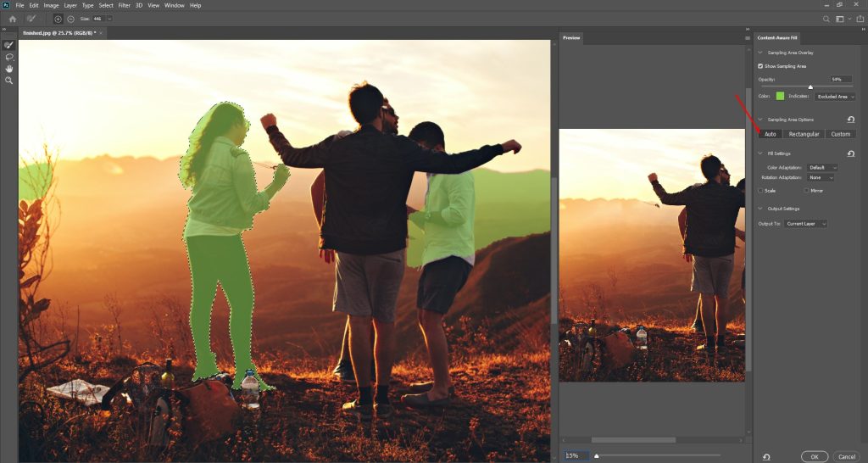Click the OK button
Image resolution: width=868 pixels, height=463 pixels.
click(x=815, y=457)
